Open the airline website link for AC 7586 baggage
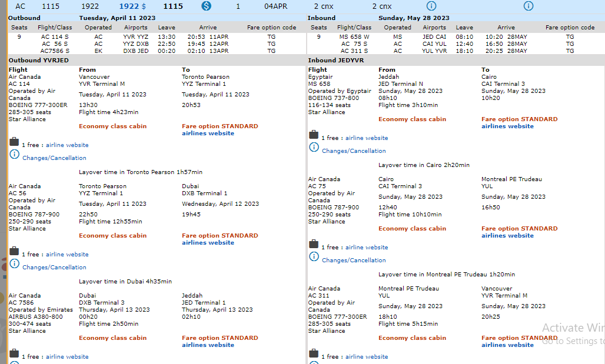605x364 pixels. [67, 357]
